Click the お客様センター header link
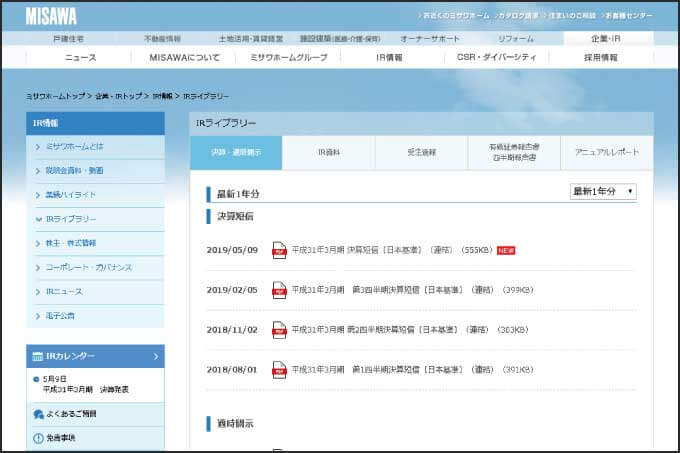The width and height of the screenshot is (680, 453). point(627,16)
